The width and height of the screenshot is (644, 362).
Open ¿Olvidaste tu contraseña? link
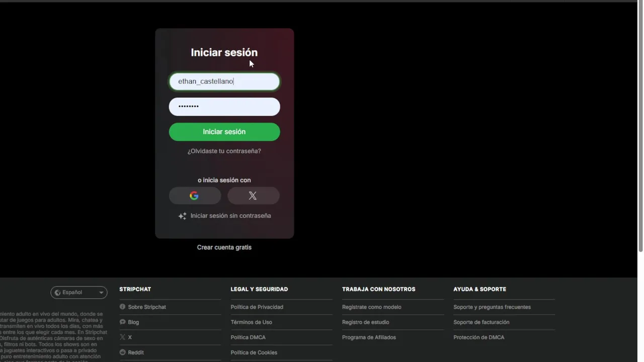pyautogui.click(x=224, y=151)
